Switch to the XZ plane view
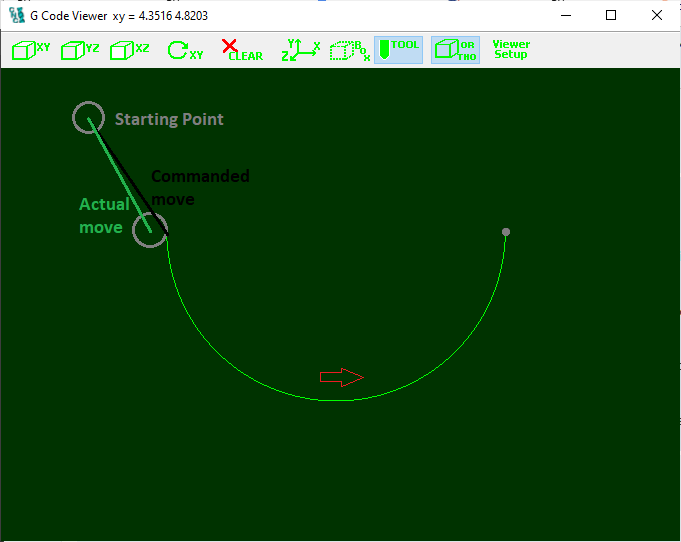The width and height of the screenshot is (681, 542). coord(130,50)
